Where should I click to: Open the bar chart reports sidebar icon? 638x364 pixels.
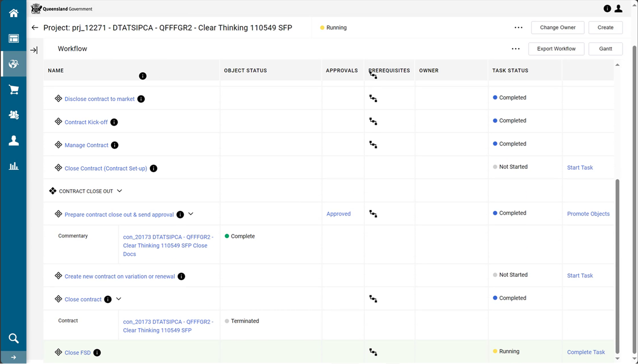[x=13, y=166]
